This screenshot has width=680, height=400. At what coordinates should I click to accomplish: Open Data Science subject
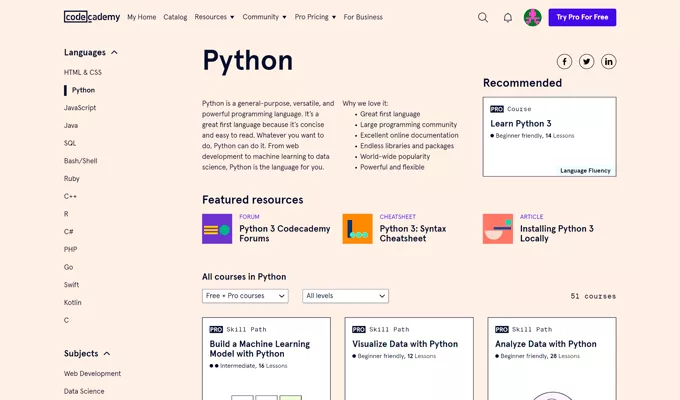84,391
